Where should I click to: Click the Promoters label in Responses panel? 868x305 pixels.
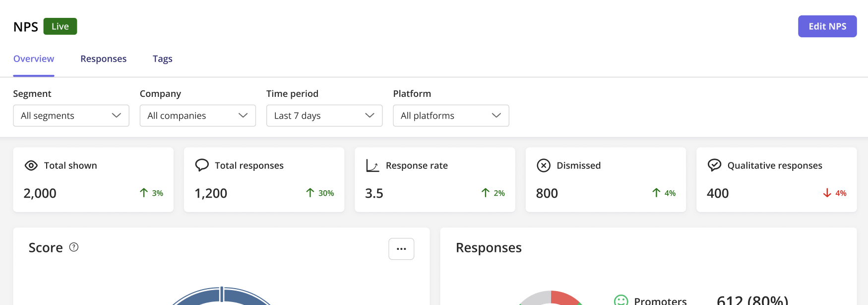(x=660, y=301)
